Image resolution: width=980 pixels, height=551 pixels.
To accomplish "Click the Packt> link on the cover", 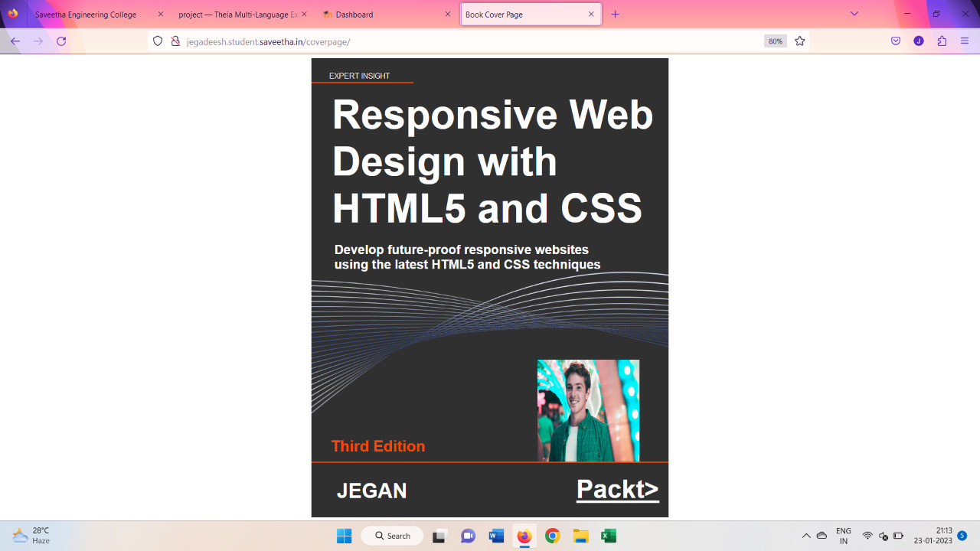I will (618, 489).
